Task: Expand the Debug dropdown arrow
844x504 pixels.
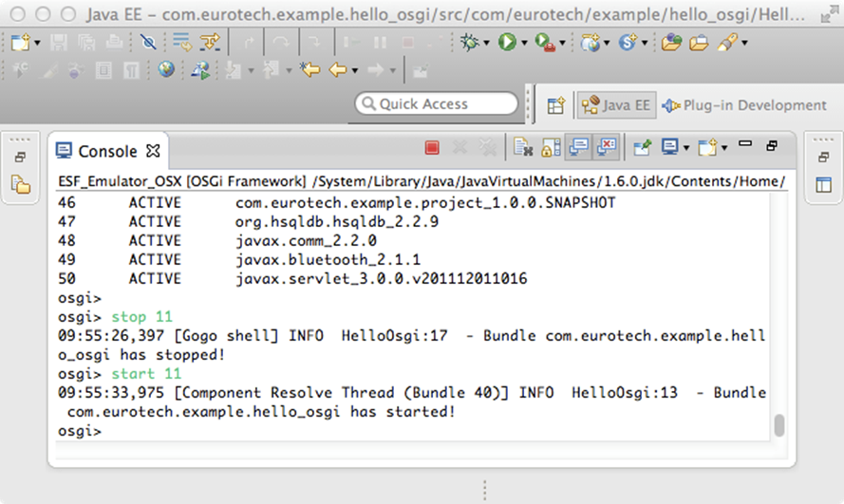Action: [486, 43]
